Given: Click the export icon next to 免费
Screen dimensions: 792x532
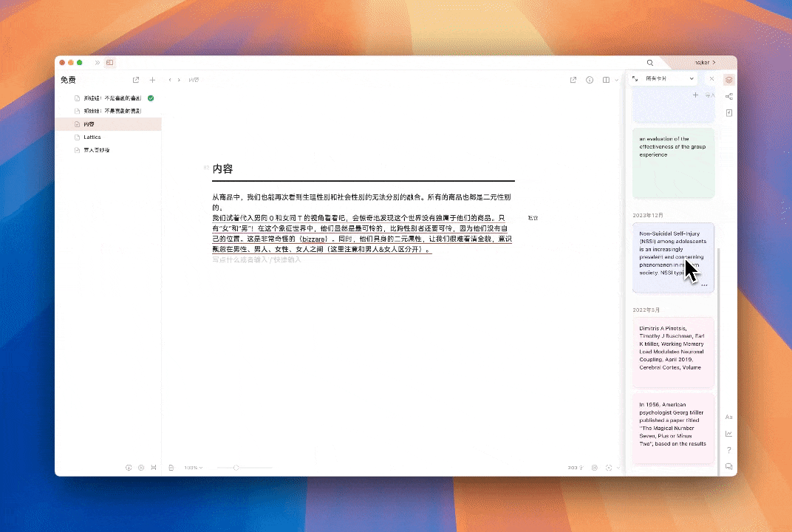Looking at the screenshot, I should [x=136, y=80].
